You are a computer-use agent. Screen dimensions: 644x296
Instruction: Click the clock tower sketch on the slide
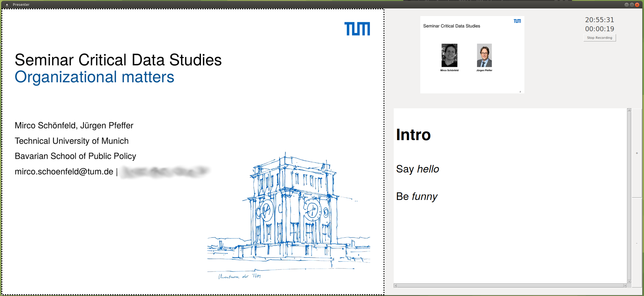point(289,216)
